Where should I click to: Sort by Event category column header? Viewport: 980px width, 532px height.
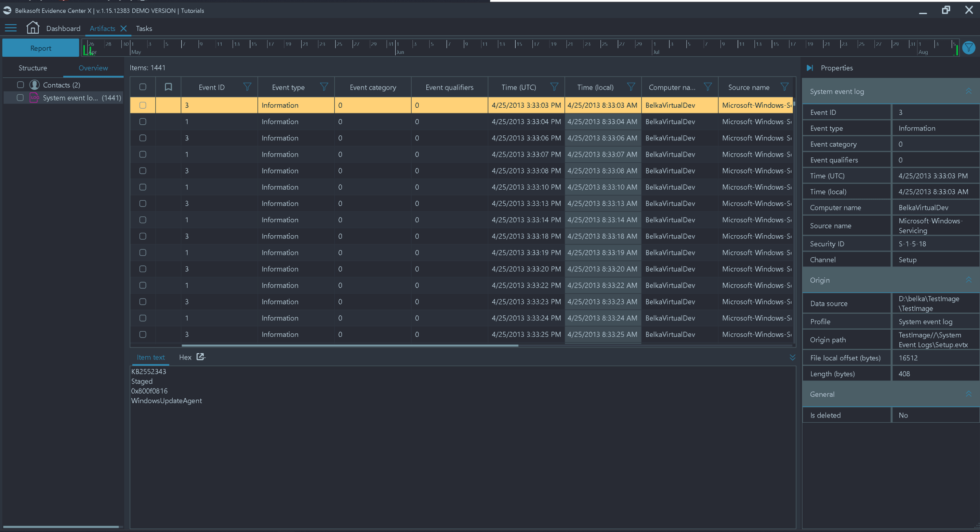tap(373, 87)
